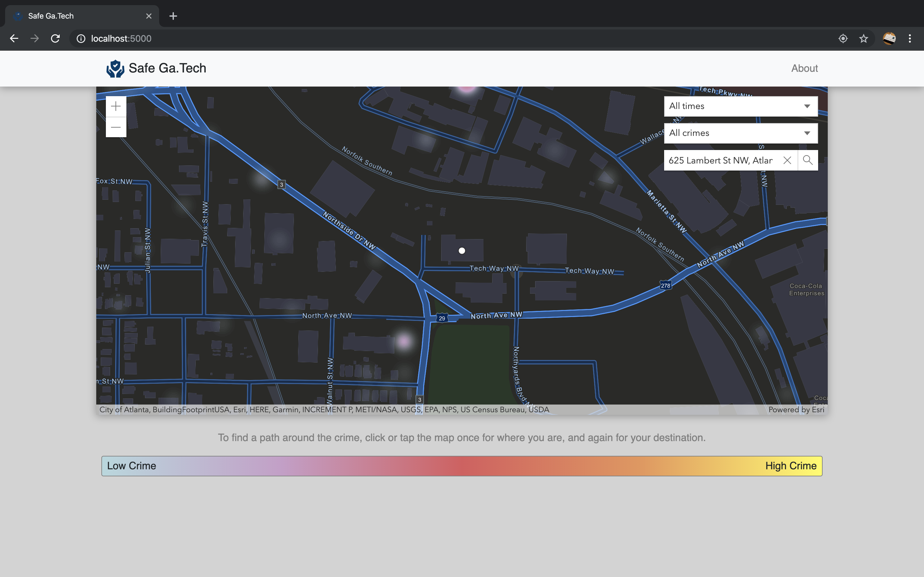Zoom in on the map

coord(116,106)
